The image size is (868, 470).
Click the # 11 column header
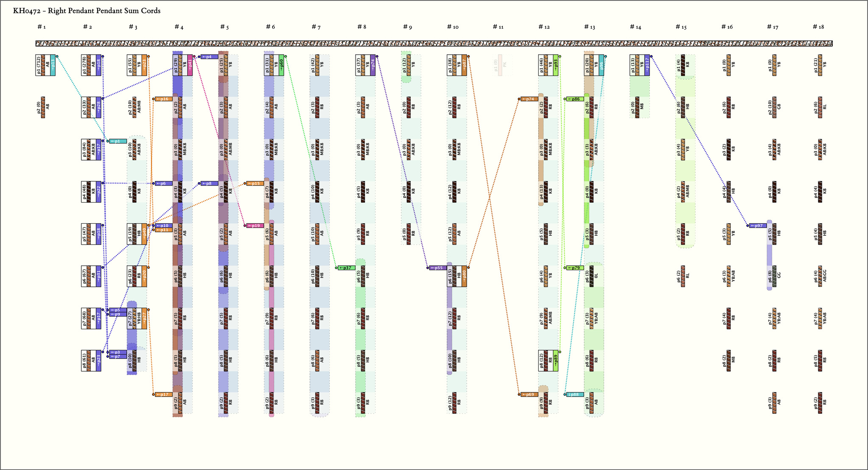pyautogui.click(x=498, y=27)
